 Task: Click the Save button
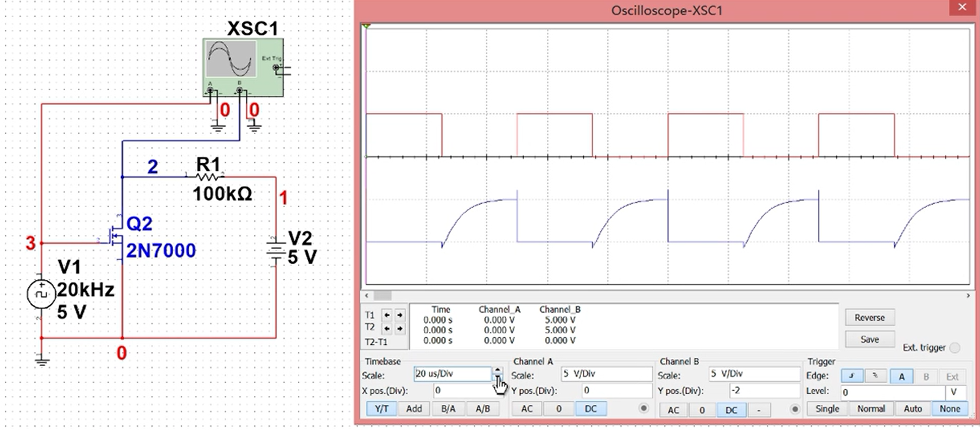pos(869,339)
